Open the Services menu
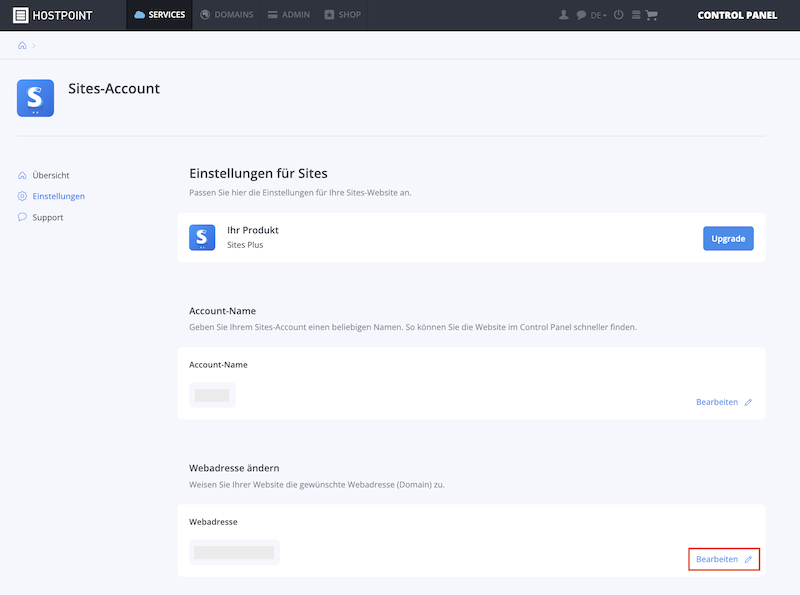Screen dimensions: 800x595 [159, 15]
